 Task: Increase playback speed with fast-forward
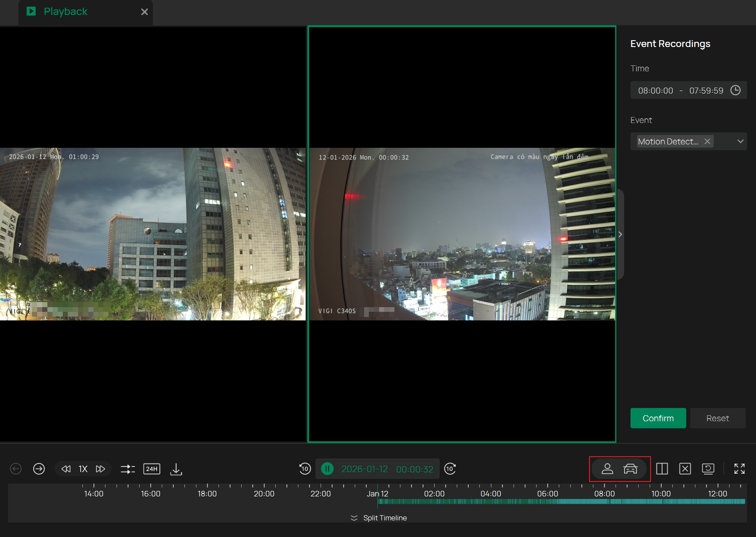coord(100,469)
